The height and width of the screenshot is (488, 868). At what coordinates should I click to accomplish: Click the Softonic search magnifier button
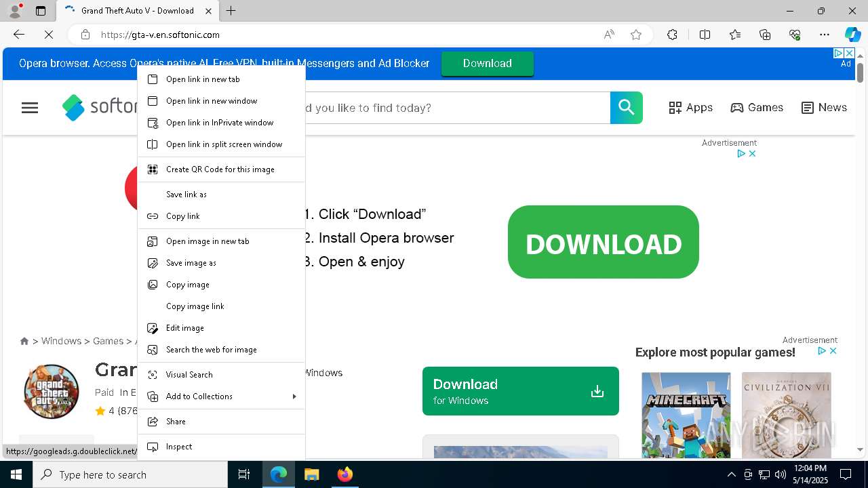coord(626,108)
